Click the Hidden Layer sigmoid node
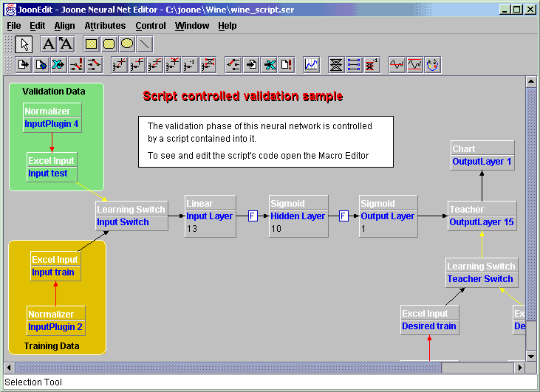Image resolution: width=540 pixels, height=392 pixels. 298,216
